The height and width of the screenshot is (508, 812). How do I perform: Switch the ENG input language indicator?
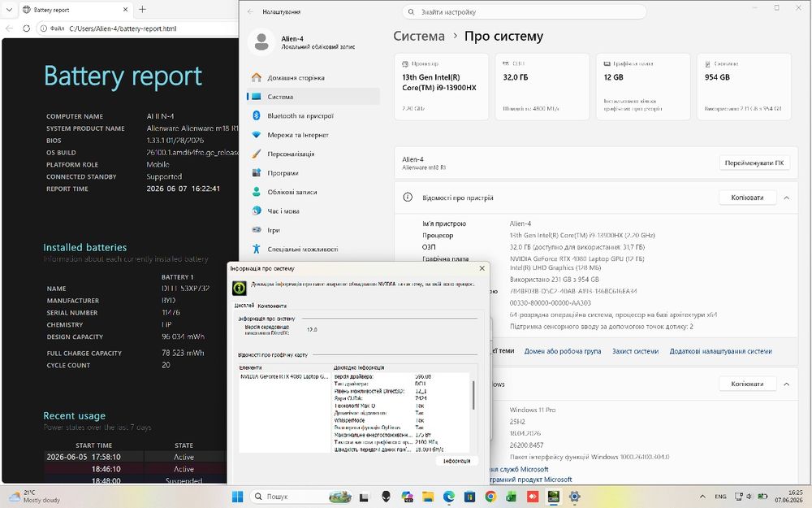pos(720,497)
